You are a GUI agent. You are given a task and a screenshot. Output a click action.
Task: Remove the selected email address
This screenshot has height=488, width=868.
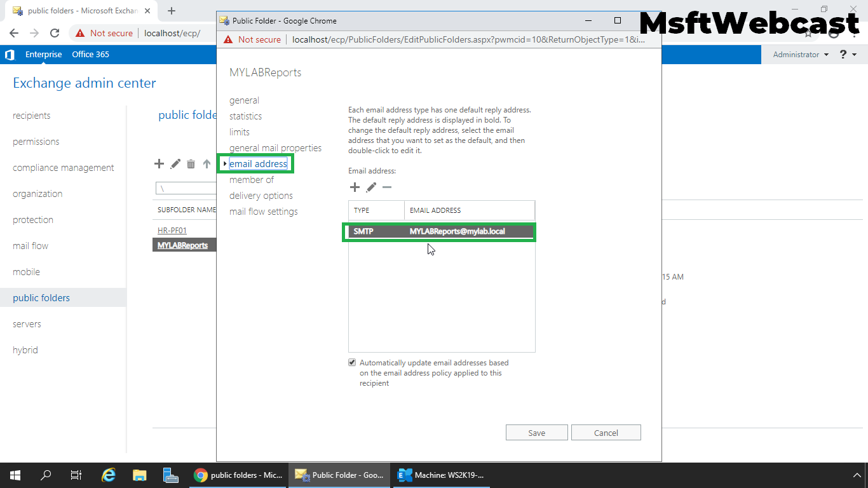[x=386, y=187]
